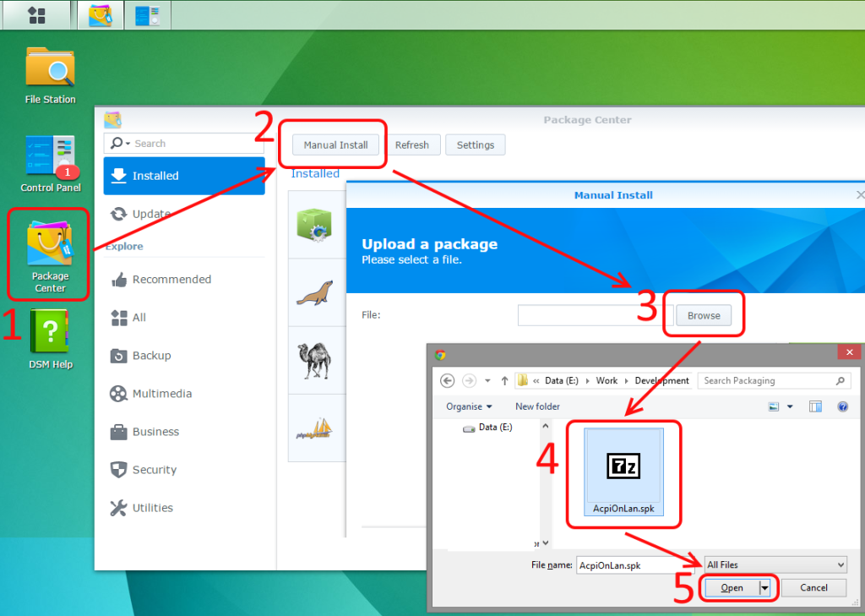Screen dimensions: 865x616
Task: Click Data (E:) in the address breadcrumb
Action: point(562,381)
